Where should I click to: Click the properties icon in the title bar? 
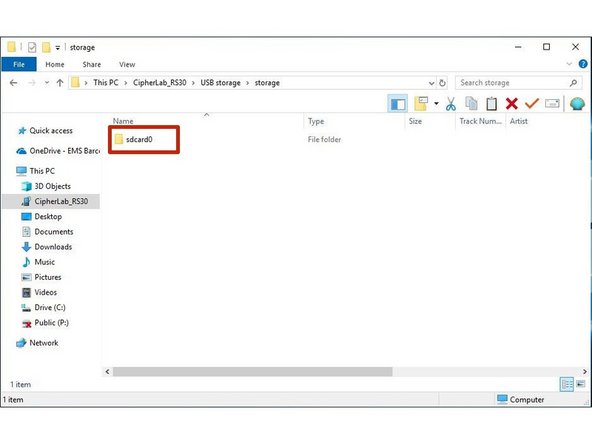32,48
